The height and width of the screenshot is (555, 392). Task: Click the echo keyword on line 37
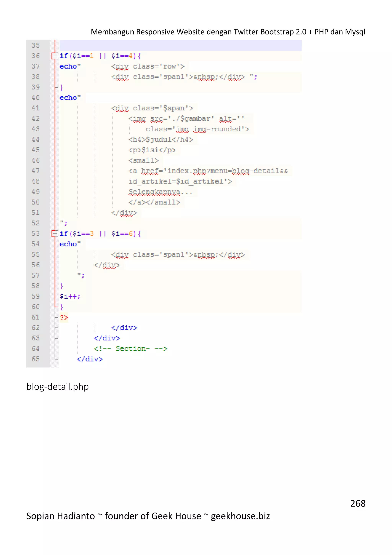pyautogui.click(x=68, y=67)
